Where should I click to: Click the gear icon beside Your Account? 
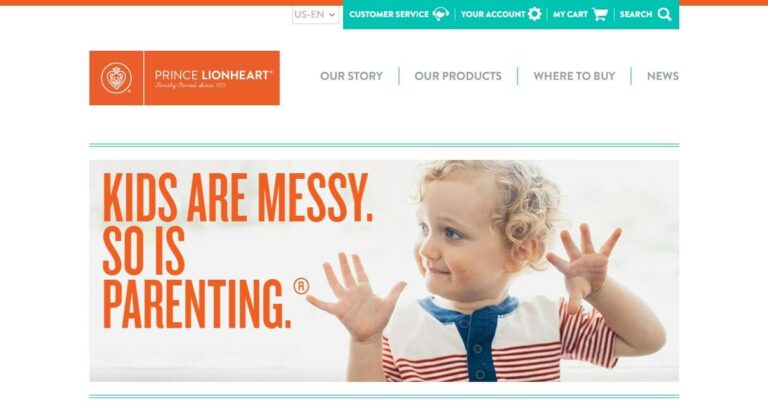[535, 14]
